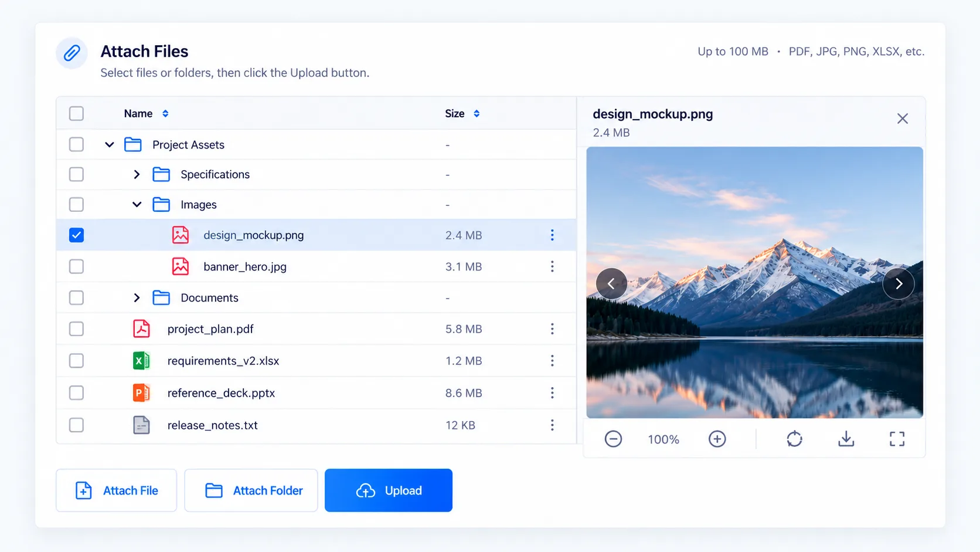Click the project_plan.pdf PDF icon
This screenshot has width=980, height=552.
(x=141, y=329)
